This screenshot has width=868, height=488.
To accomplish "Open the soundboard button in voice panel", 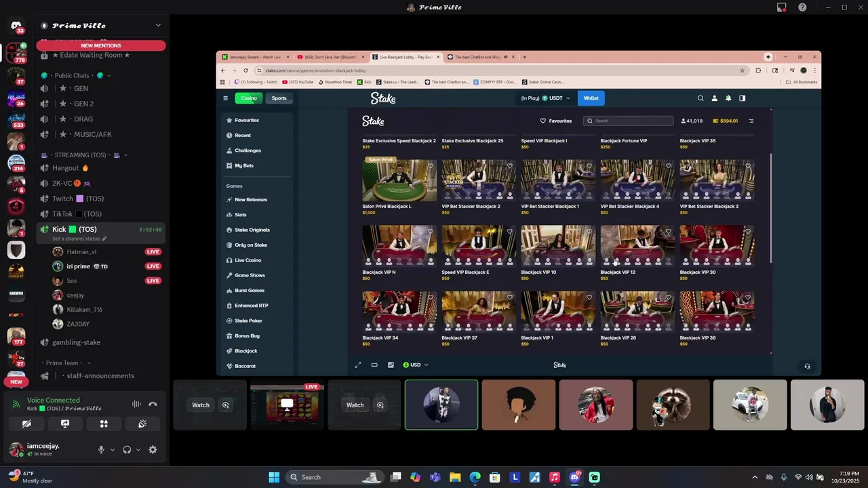I will (142, 424).
